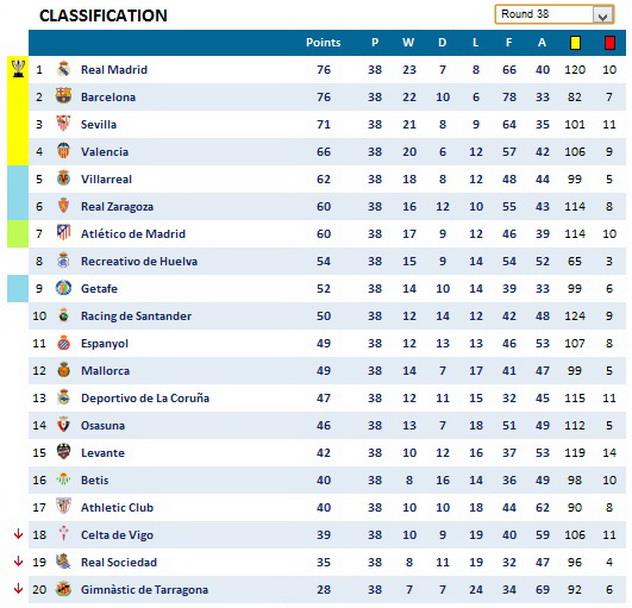Click the green zone marker at position 7
632x608 pixels.
tap(18, 234)
